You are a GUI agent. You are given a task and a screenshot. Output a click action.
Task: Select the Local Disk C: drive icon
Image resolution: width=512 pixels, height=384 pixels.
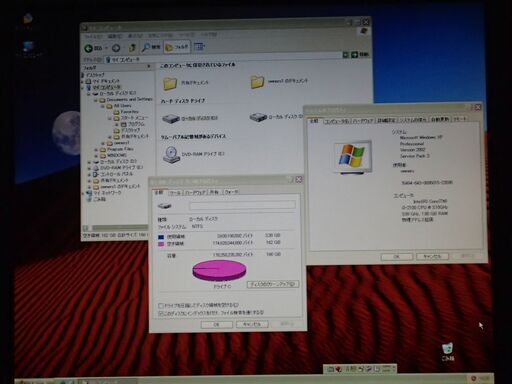point(171,118)
